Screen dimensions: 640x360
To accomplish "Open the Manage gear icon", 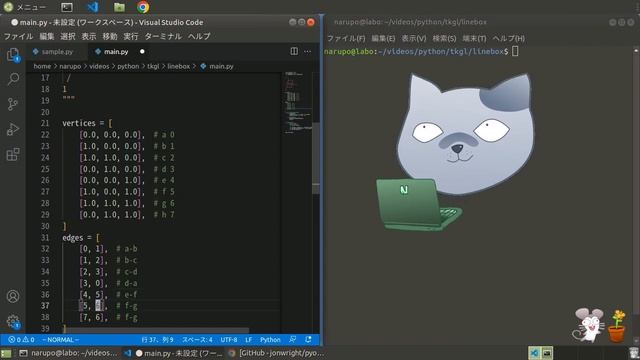I will tap(13, 322).
